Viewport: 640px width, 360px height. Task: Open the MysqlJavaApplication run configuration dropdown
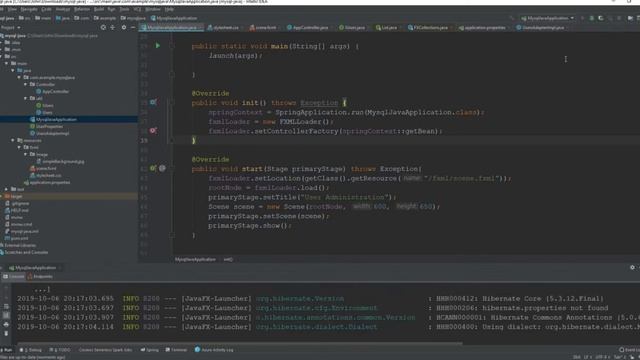(x=547, y=18)
